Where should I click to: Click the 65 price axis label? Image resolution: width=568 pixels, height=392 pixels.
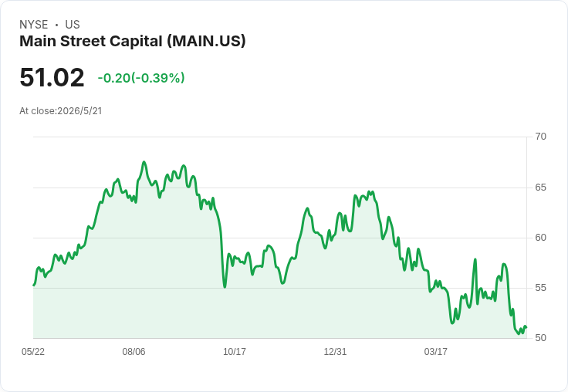pyautogui.click(x=540, y=188)
